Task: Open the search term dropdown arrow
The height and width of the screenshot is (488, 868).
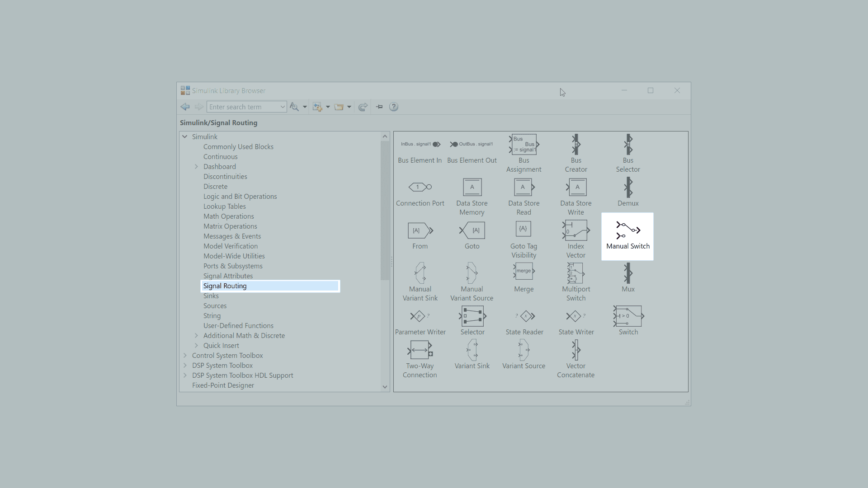Action: click(283, 107)
